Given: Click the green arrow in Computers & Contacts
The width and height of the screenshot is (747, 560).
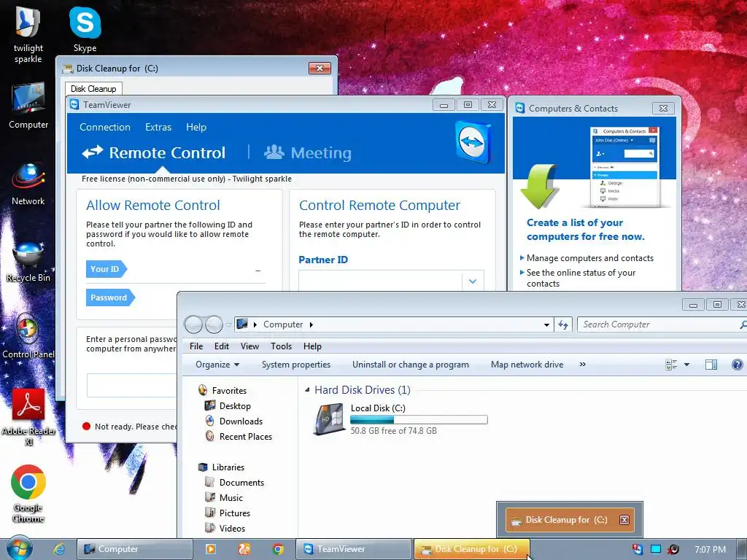Looking at the screenshot, I should tap(540, 186).
